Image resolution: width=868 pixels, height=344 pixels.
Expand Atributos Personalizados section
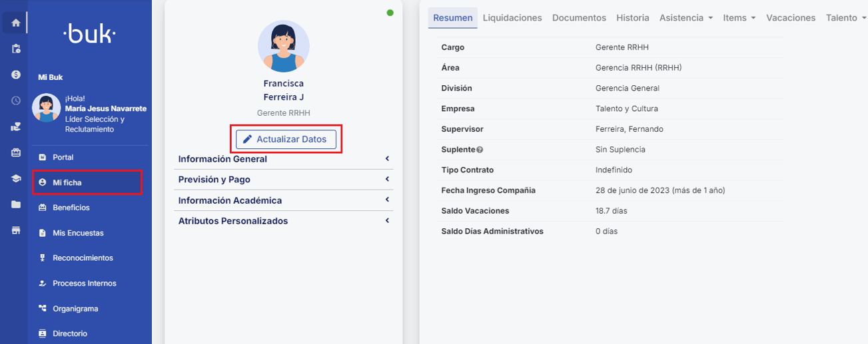[284, 221]
